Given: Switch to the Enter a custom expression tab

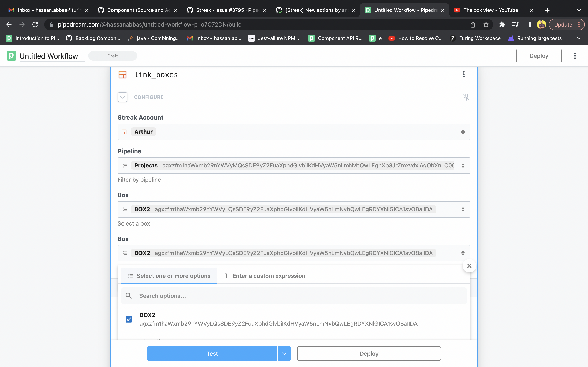Looking at the screenshot, I should 264,276.
